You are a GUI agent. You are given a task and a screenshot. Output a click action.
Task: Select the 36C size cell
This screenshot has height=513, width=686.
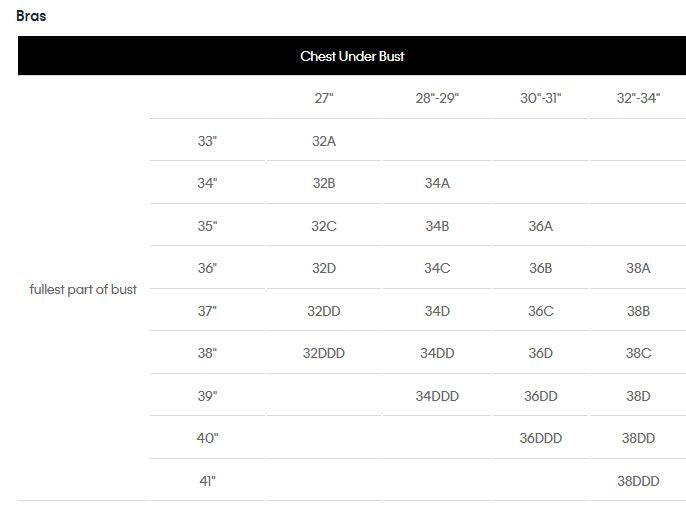[x=541, y=311]
